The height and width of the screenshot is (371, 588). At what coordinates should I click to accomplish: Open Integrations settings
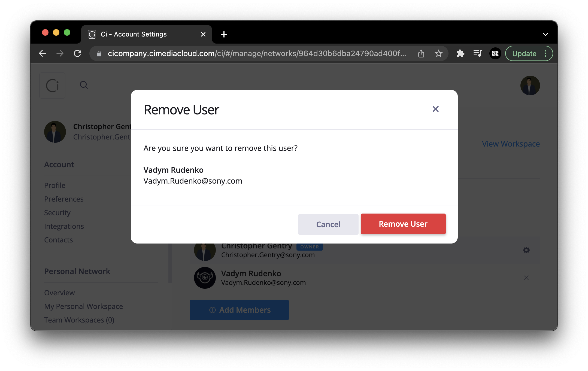[x=64, y=226]
